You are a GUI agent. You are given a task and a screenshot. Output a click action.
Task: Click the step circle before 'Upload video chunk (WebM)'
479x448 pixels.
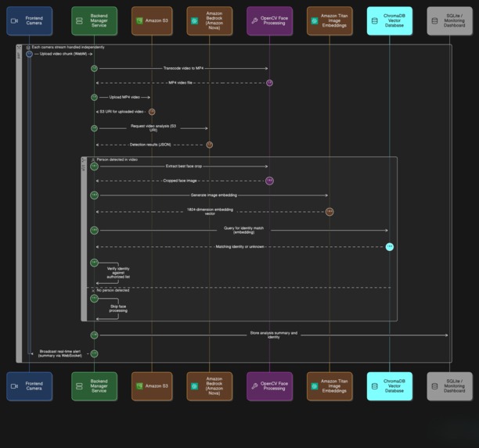[x=29, y=54]
